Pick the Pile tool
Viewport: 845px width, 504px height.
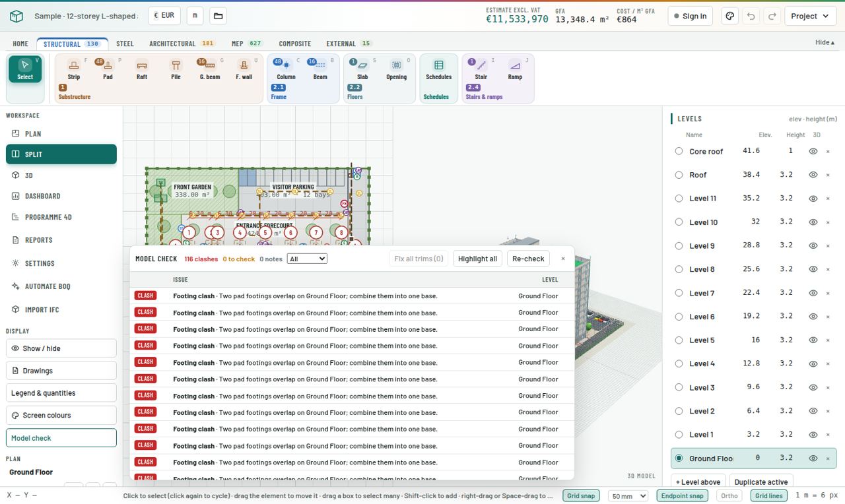click(x=176, y=70)
